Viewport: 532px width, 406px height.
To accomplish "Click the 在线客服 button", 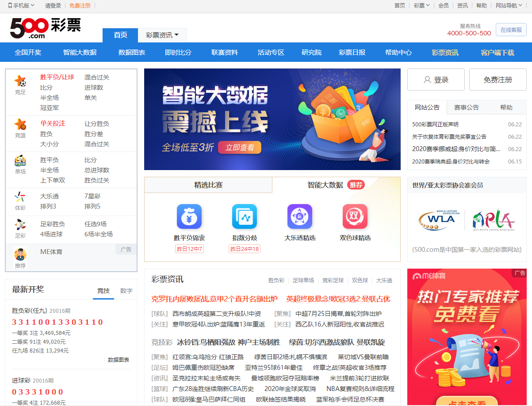I will click(511, 30).
